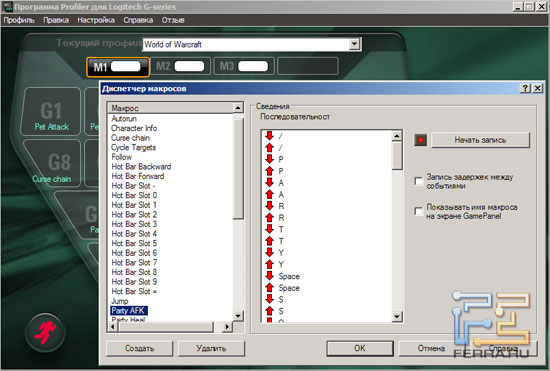Select the Jump macro

point(120,301)
